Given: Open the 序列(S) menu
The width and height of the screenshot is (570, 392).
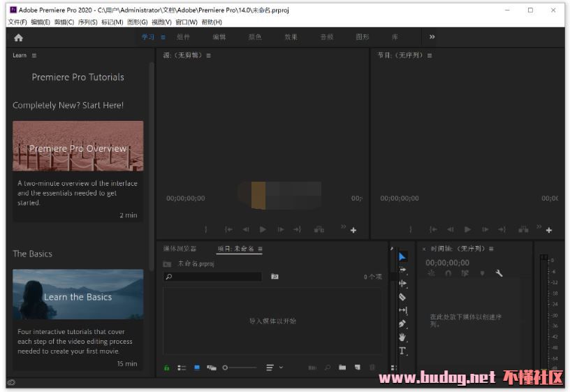Looking at the screenshot, I should pos(87,22).
